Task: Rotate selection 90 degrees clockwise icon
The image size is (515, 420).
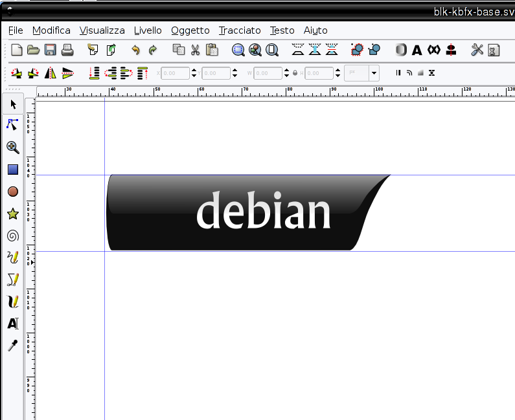Action: coord(33,73)
